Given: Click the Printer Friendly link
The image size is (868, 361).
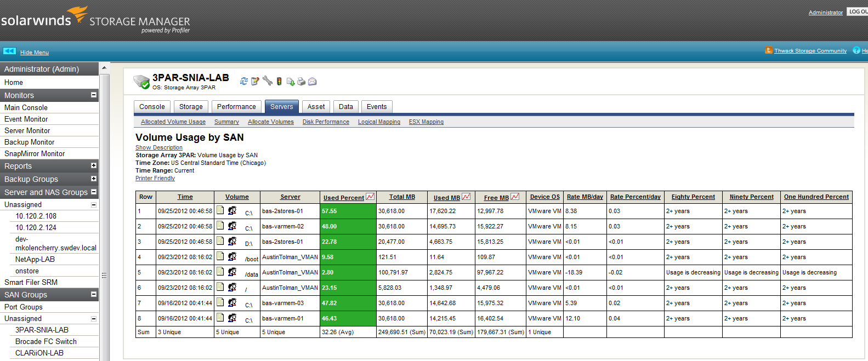Looking at the screenshot, I should (155, 178).
